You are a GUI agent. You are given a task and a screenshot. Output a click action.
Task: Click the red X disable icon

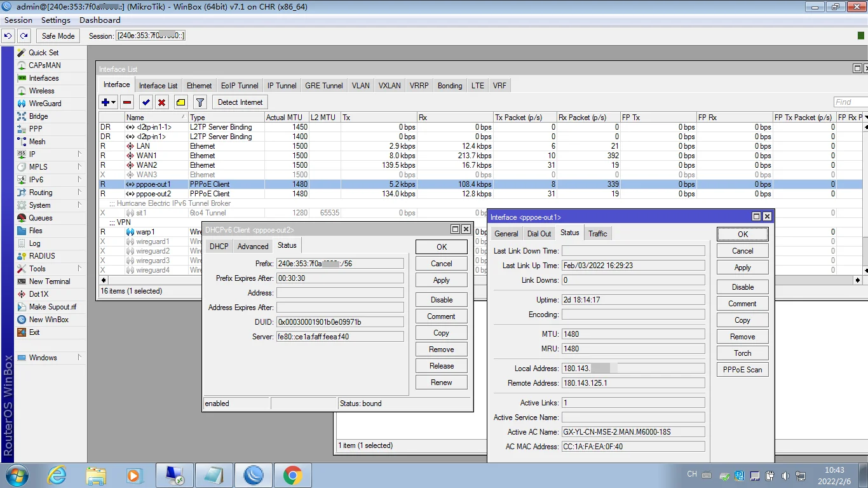pos(162,102)
